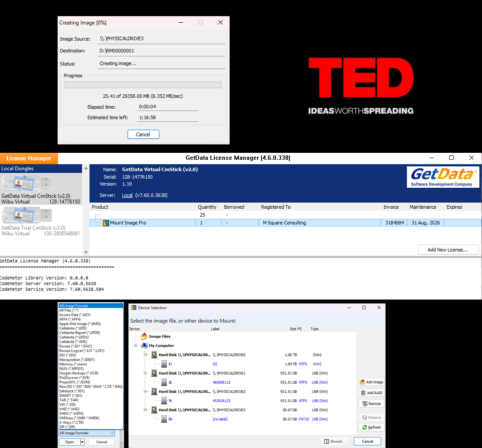This screenshot has height=448, width=482.
Task: Select the D: volume drive icon
Action: (164, 419)
